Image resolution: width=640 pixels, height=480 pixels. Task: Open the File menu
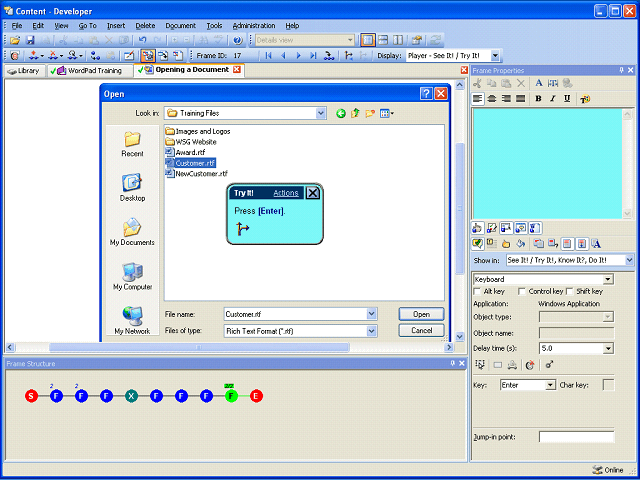coord(17,26)
